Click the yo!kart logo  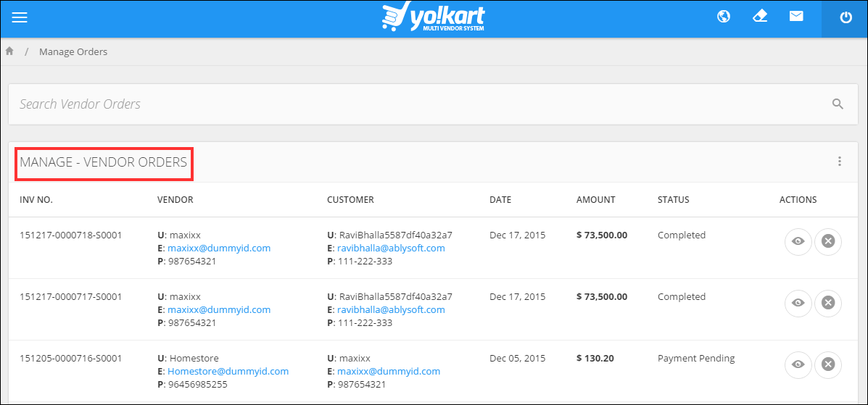click(433, 17)
